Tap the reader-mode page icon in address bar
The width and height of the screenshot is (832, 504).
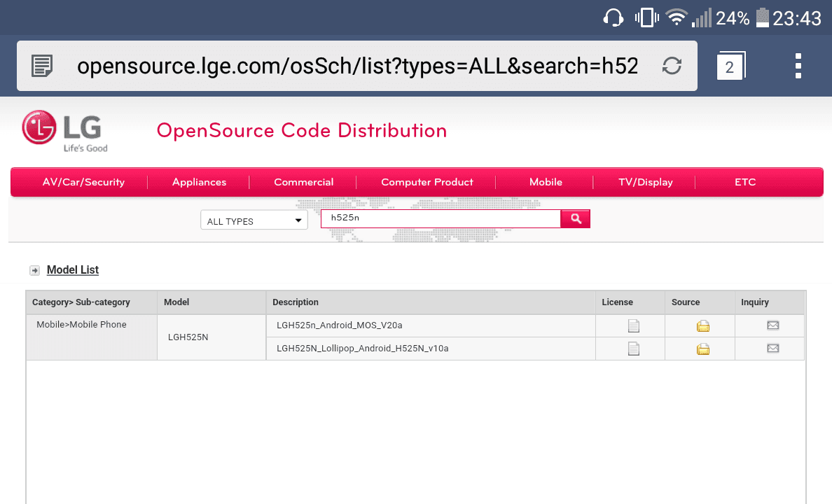point(42,66)
